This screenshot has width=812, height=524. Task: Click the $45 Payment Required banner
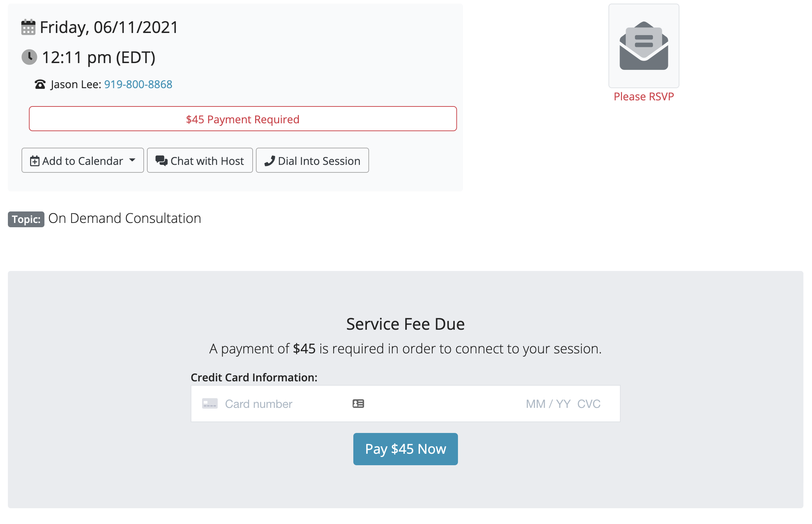[x=243, y=119]
